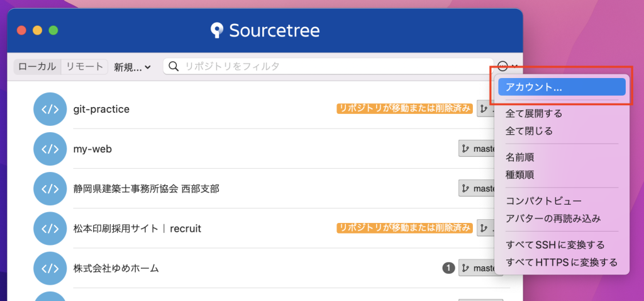This screenshot has height=301, width=644.
Task: Click the Sourcetree logo in title bar
Action: point(216,30)
